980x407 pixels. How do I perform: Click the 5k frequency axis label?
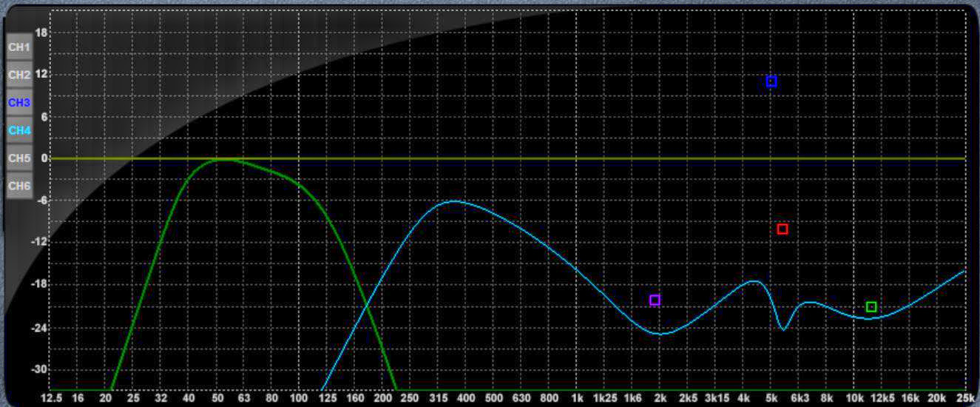(771, 398)
